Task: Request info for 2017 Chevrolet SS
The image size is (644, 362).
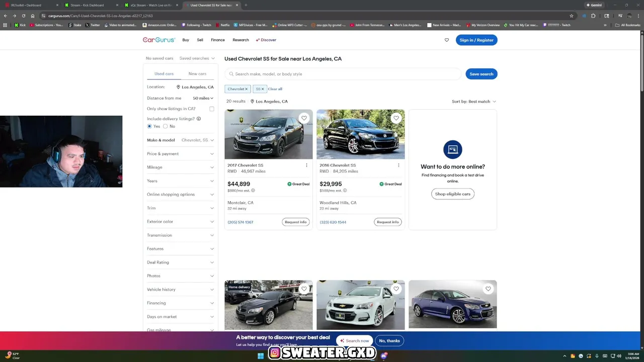Action: [296, 222]
